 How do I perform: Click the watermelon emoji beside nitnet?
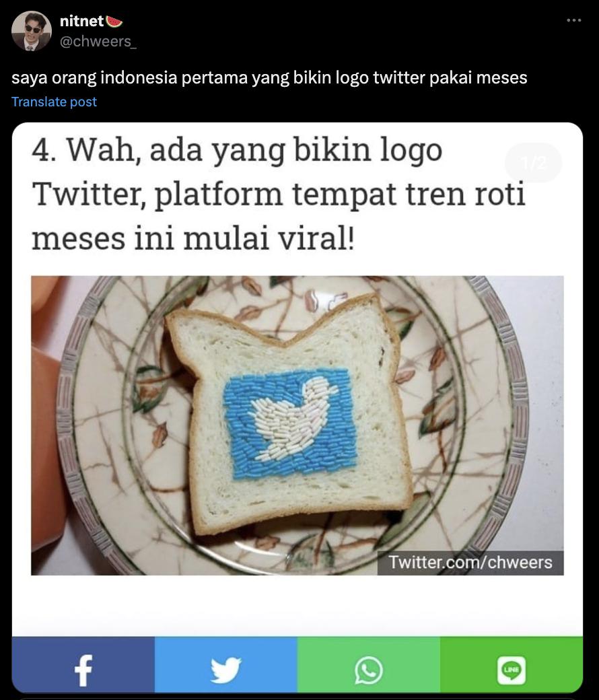click(114, 21)
